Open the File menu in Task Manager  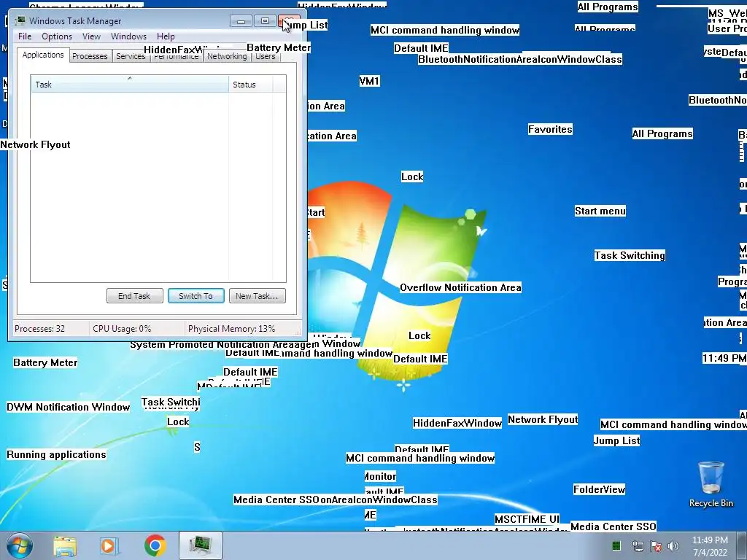click(x=25, y=36)
